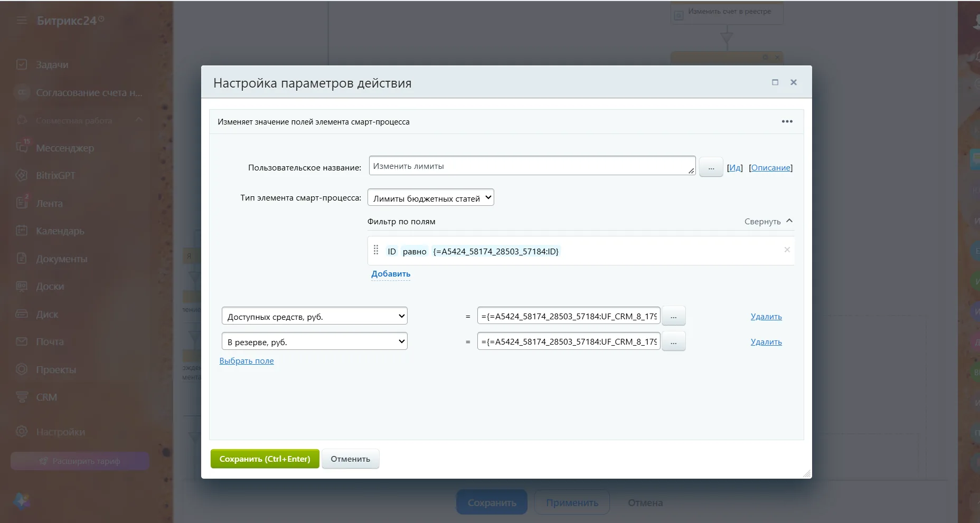The width and height of the screenshot is (980, 523).
Task: Focus the 'Изменить лимиты' name input
Action: 532,166
